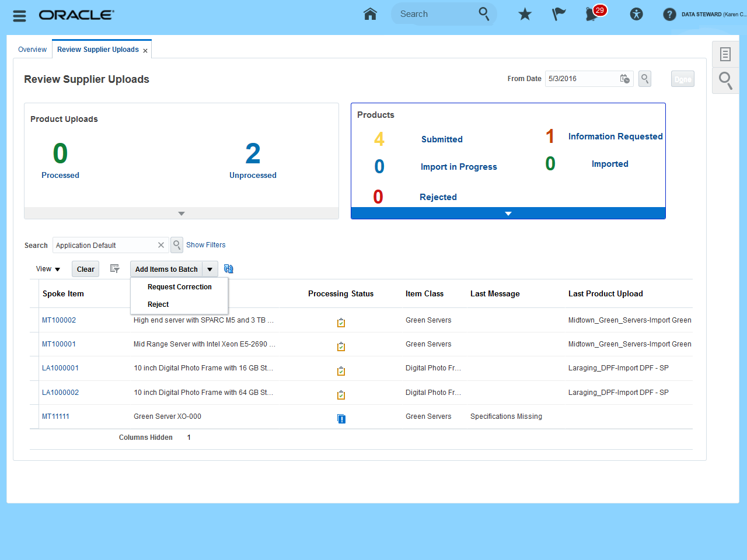Click the Query by Example filter icon

click(114, 269)
